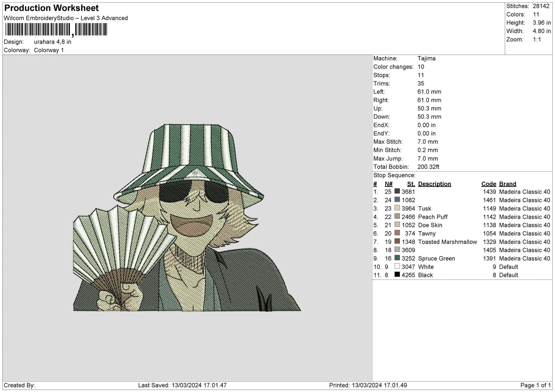Click the 3609 light gray swatch
This screenshot has width=555, height=392.
click(x=397, y=250)
